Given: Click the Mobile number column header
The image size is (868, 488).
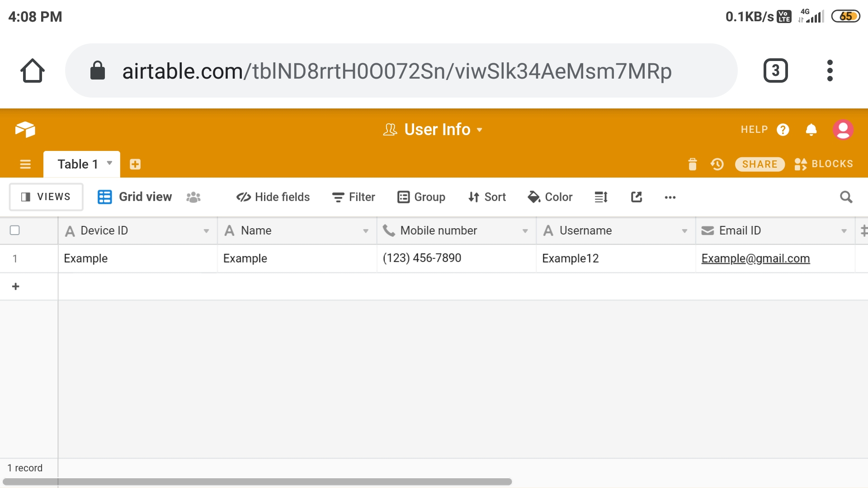Looking at the screenshot, I should point(457,231).
